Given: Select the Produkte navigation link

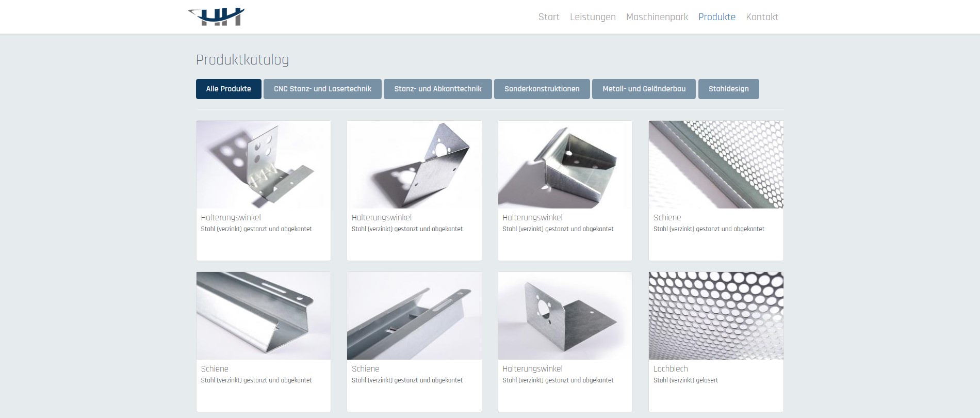Looking at the screenshot, I should (717, 17).
